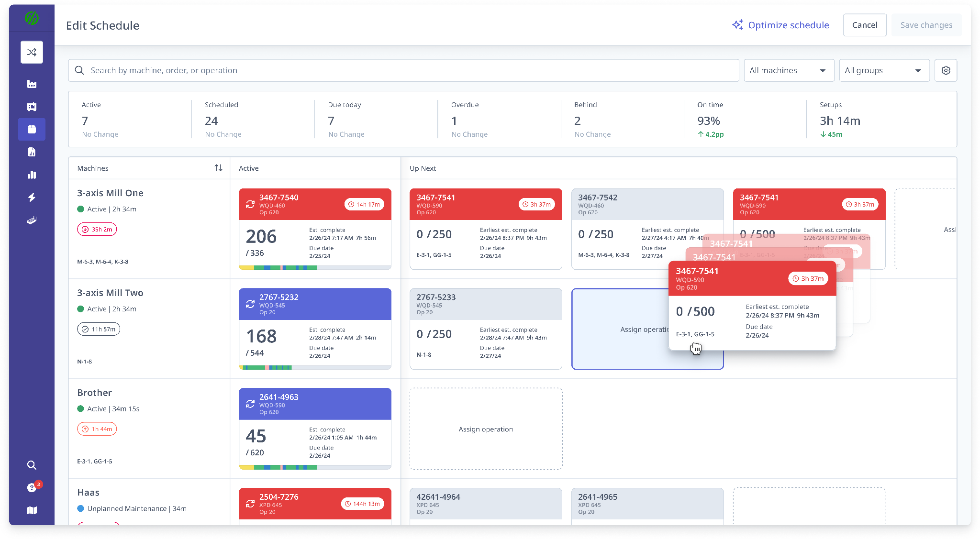Click the highlighted package icon in sidebar
This screenshot has width=980, height=539.
tap(32, 129)
